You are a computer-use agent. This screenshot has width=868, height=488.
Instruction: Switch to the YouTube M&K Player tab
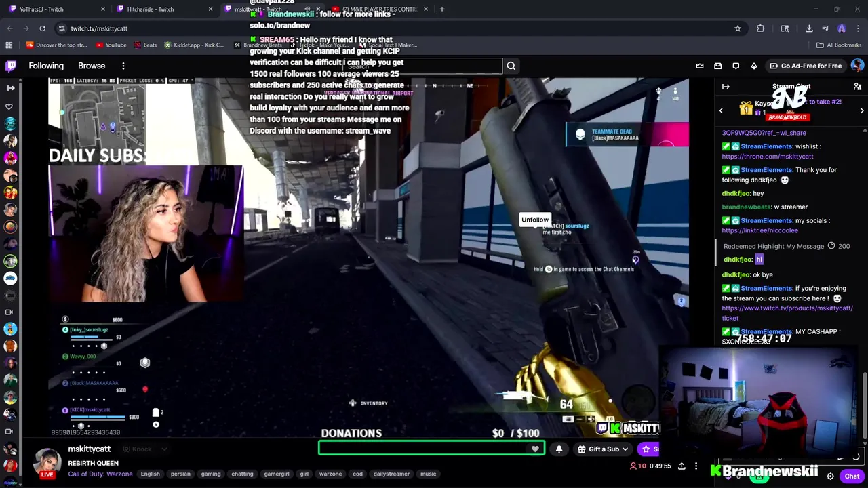380,9
